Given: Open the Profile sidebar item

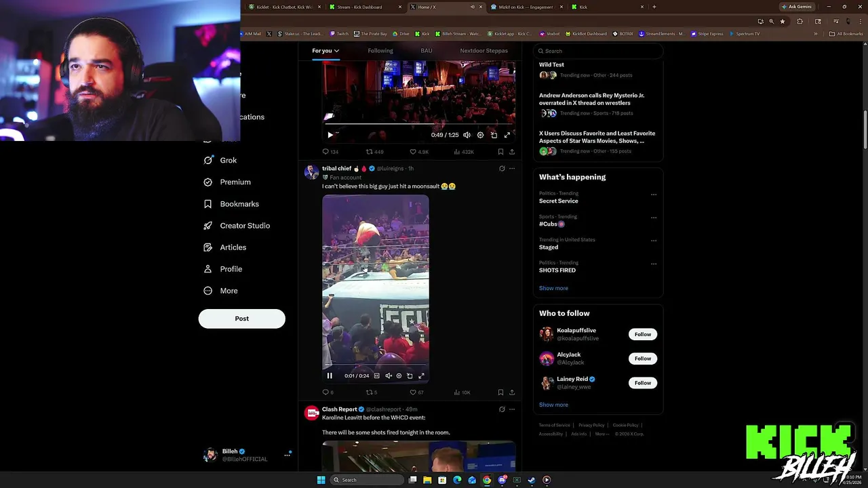Looking at the screenshot, I should [223, 268].
